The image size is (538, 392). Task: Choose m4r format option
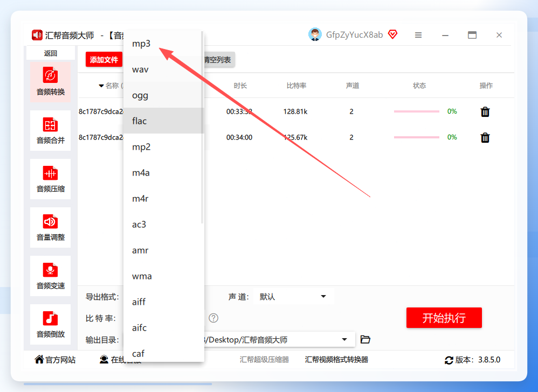163,198
